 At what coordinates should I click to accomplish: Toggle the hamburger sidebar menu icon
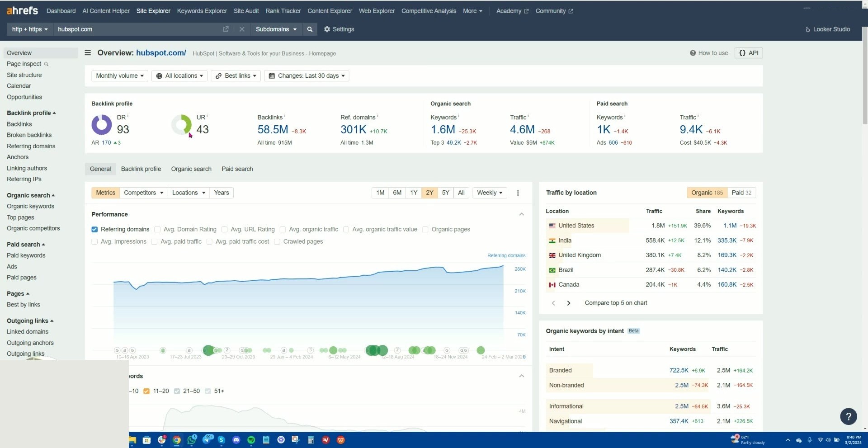(x=88, y=53)
